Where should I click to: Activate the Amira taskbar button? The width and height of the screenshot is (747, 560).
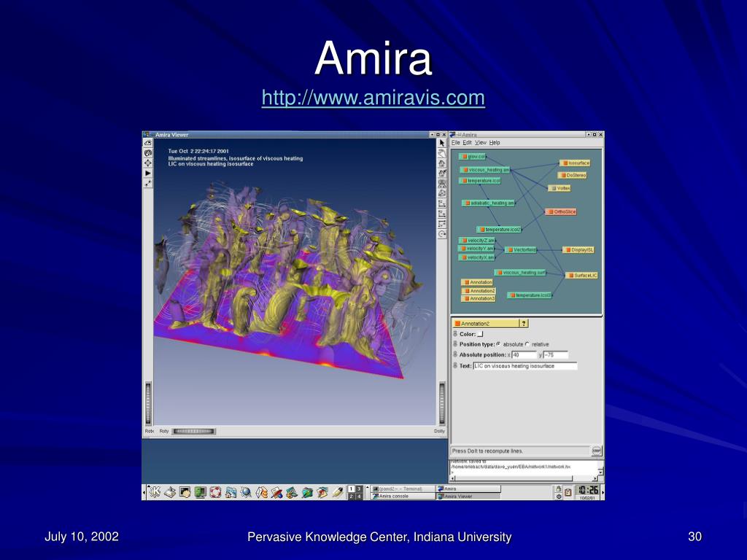469,489
